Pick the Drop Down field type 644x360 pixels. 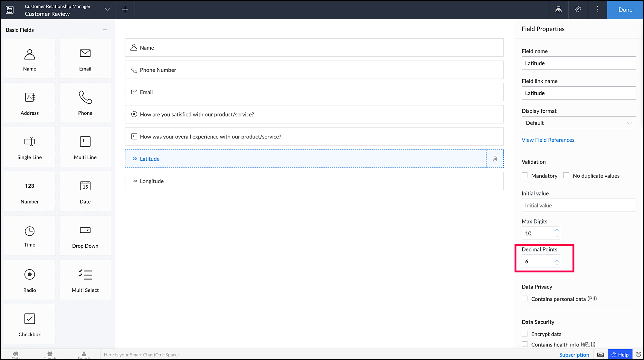click(85, 236)
